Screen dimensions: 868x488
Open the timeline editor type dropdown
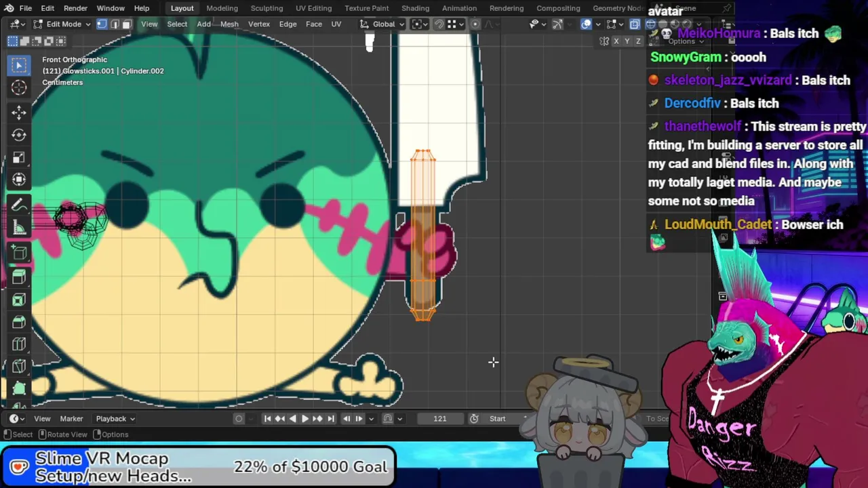(17, 419)
